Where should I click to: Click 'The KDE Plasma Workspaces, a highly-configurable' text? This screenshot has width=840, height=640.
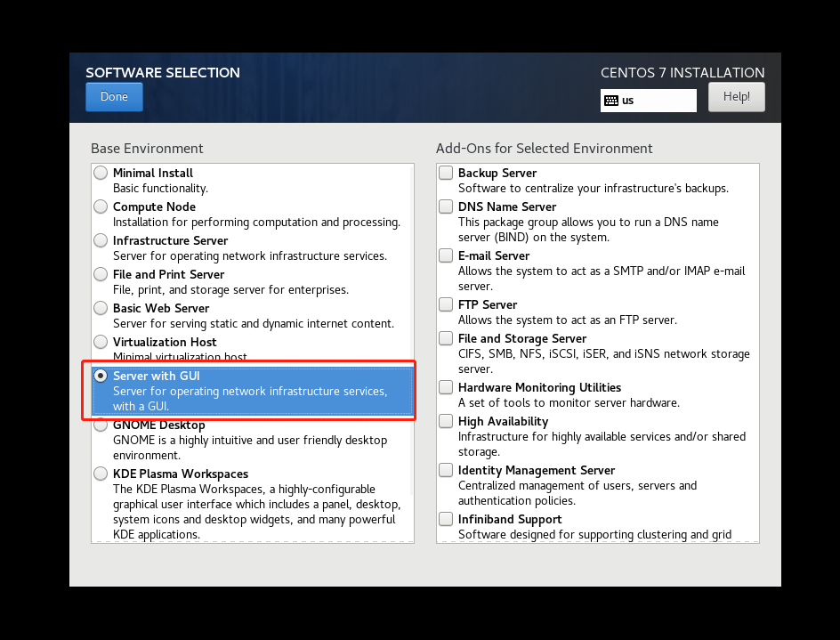tap(256, 511)
